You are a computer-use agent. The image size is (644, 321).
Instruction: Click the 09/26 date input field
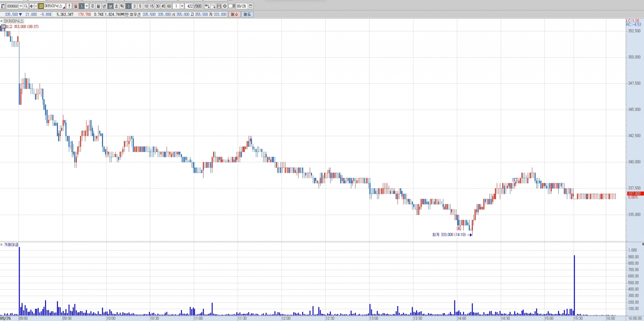pos(241,6)
